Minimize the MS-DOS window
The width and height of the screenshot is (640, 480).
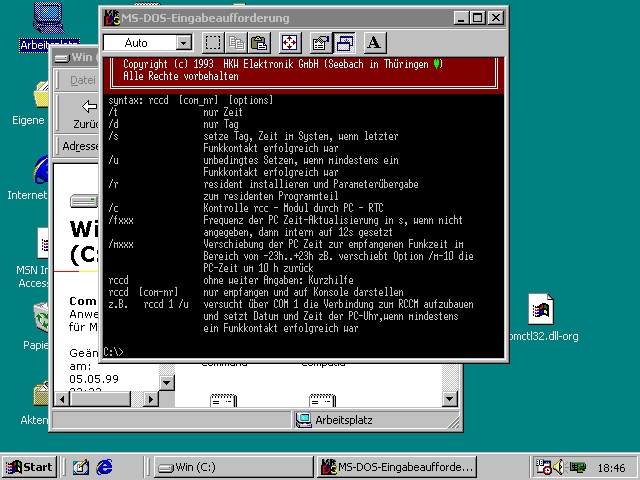[x=461, y=18]
